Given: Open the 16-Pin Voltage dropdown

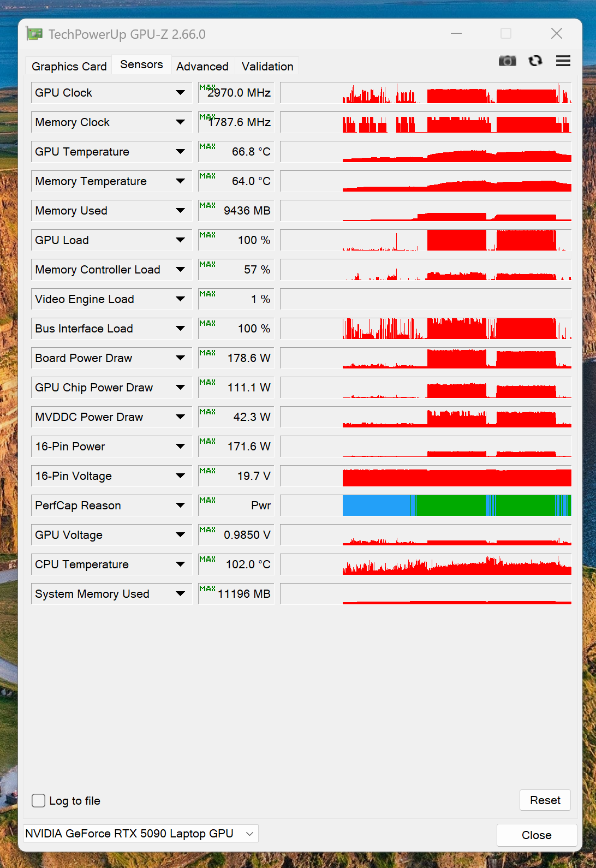Looking at the screenshot, I should pos(180,476).
